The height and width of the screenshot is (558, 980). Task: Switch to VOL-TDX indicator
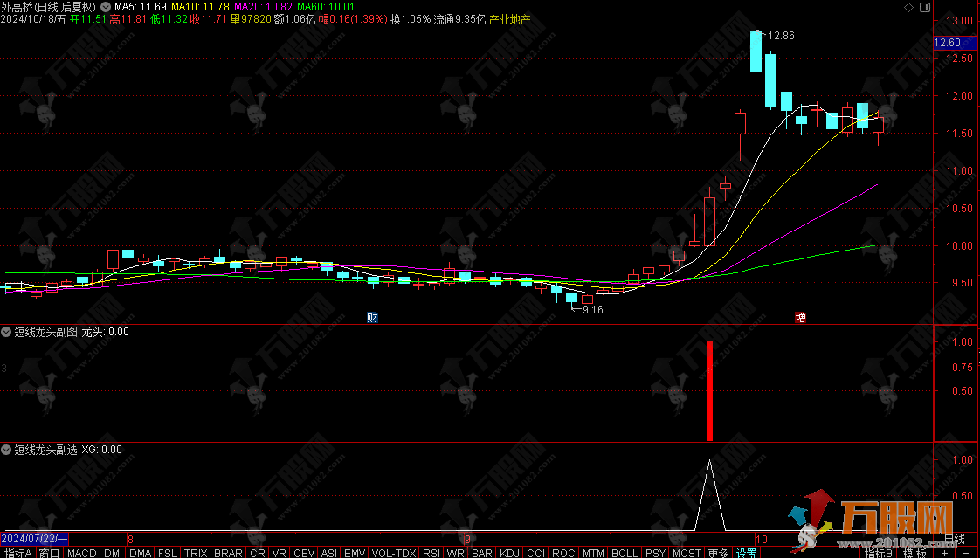(x=394, y=553)
